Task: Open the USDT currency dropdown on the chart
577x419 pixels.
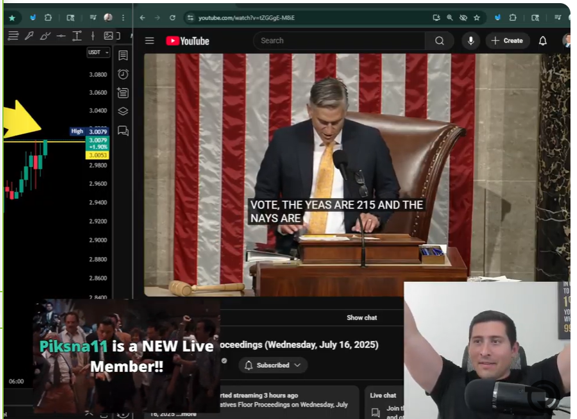Action: pos(98,52)
